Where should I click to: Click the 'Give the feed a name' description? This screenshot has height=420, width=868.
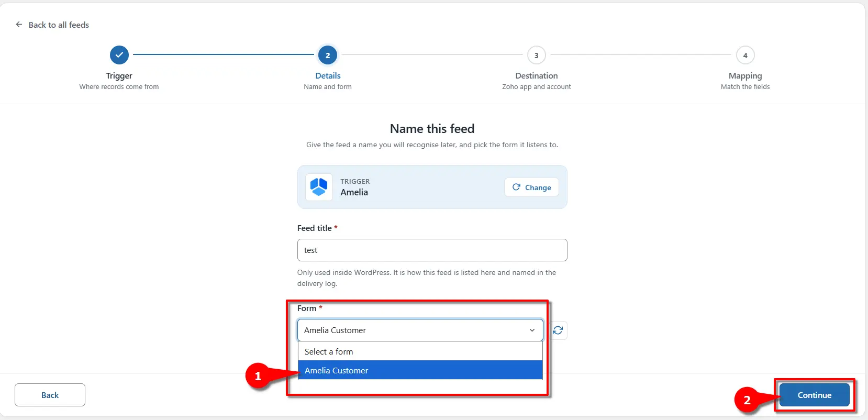432,145
